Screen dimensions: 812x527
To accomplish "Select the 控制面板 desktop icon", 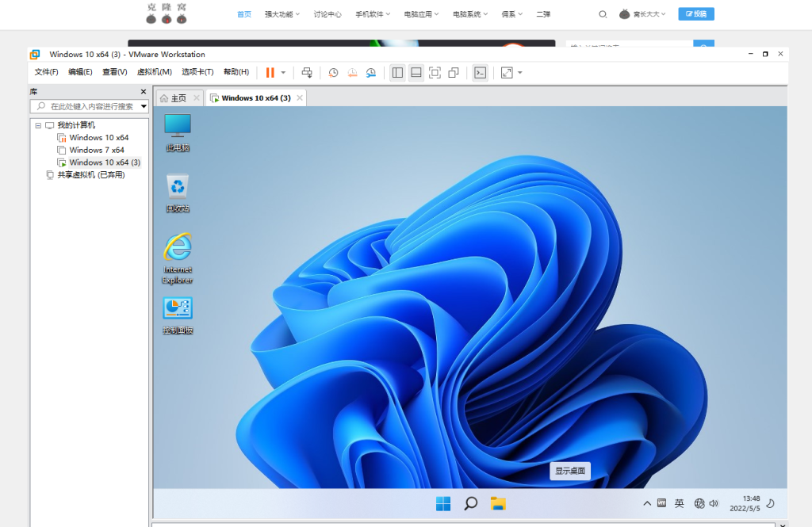I will point(178,315).
